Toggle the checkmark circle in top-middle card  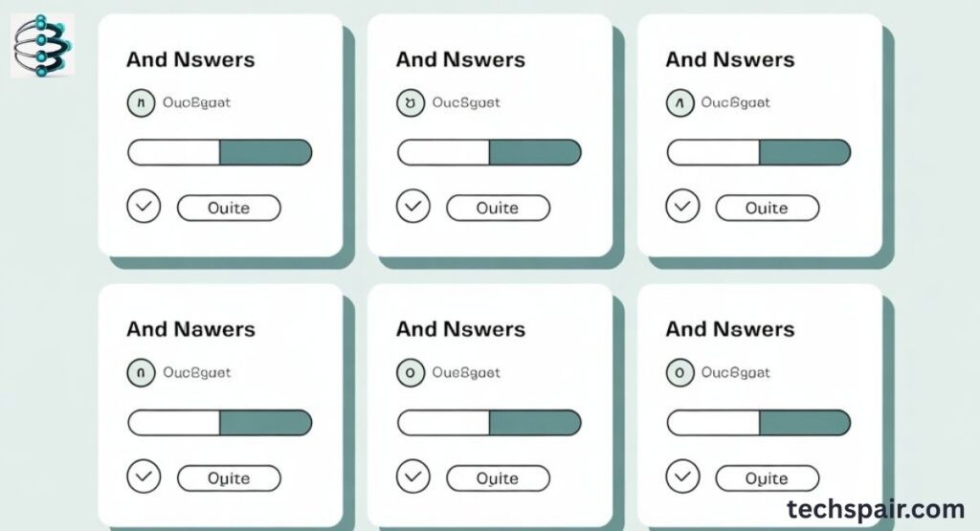click(413, 206)
